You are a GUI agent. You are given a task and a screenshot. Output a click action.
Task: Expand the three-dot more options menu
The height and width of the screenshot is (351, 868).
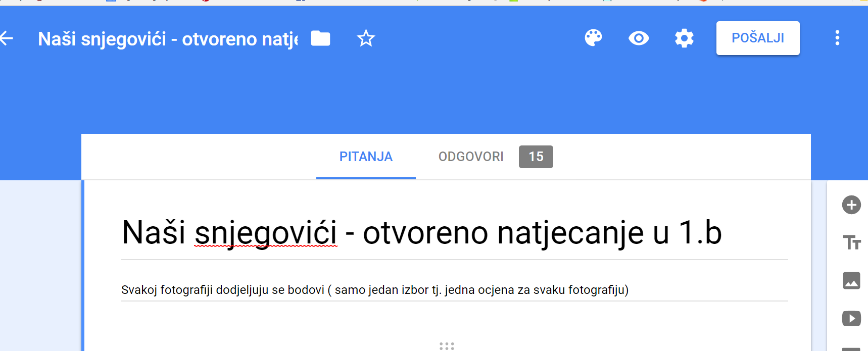click(x=837, y=38)
